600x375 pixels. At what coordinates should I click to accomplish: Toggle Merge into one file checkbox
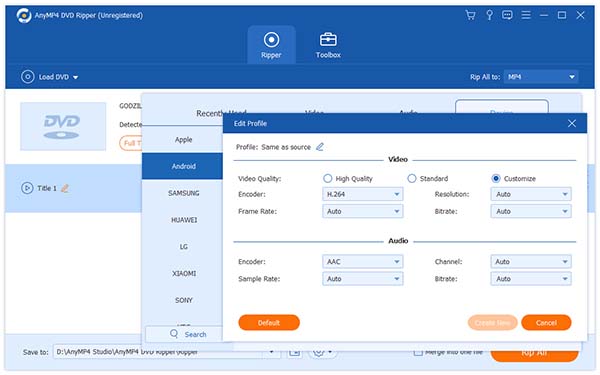(419, 352)
